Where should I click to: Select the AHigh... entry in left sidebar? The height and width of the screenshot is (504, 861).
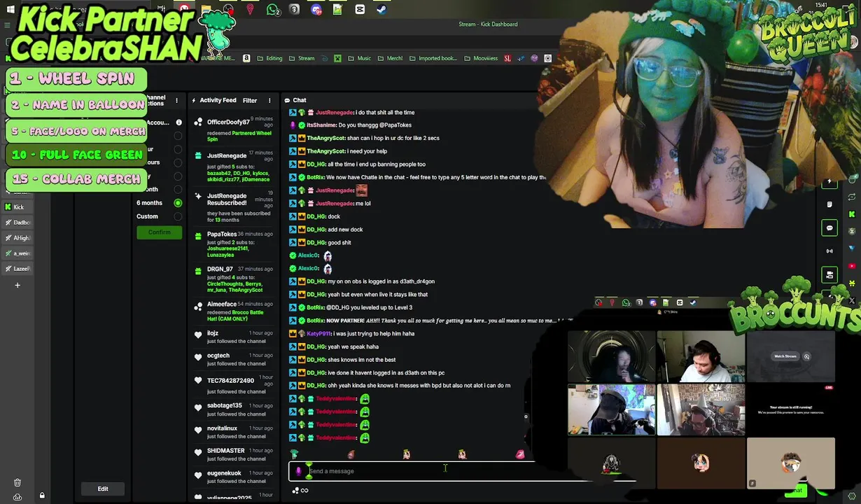17,237
